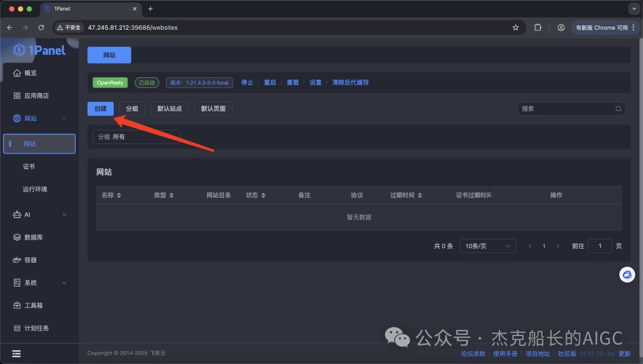This screenshot has height=364, width=643.
Task: Click the 网站目录 column header
Action: point(218,195)
